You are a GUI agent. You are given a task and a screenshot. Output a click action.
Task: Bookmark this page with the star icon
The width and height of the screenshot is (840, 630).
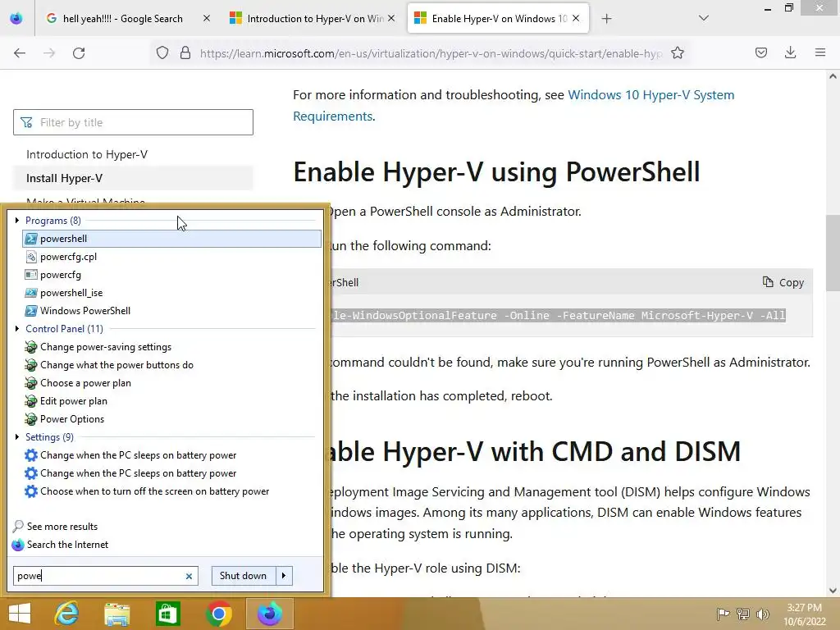coord(677,53)
